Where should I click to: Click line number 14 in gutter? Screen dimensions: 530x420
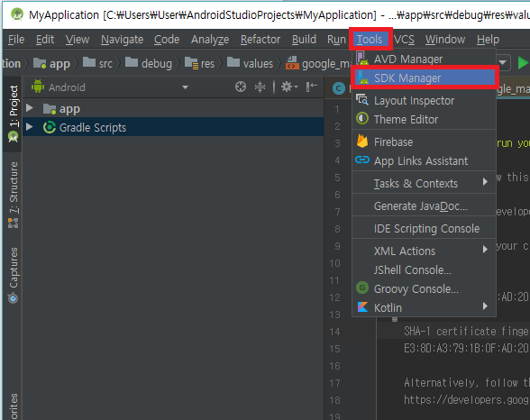pos(334,332)
